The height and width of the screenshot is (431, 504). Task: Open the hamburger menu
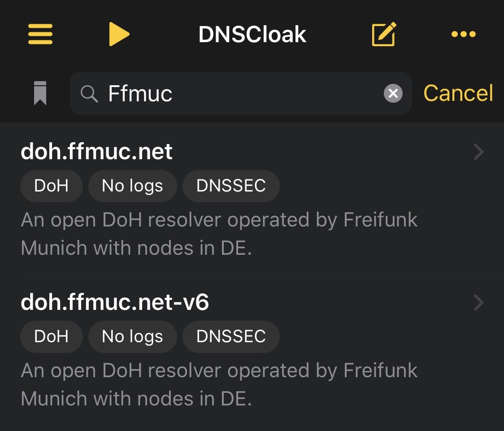pos(40,34)
